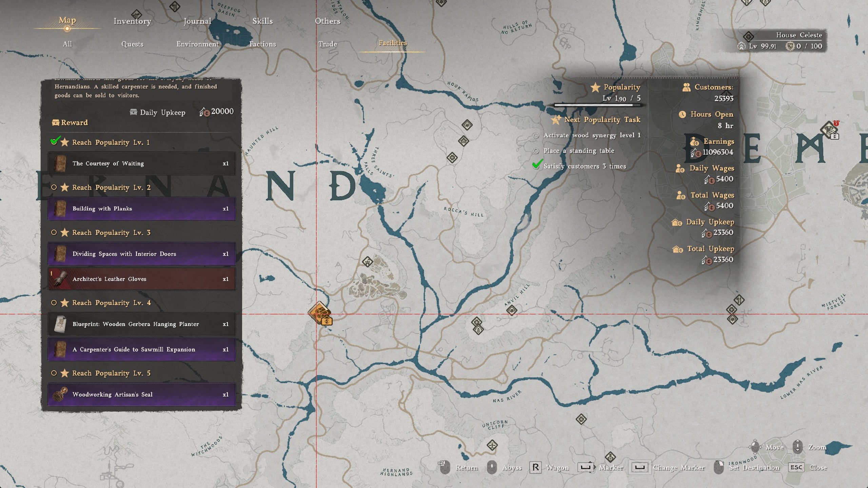Image resolution: width=868 pixels, height=488 pixels.
Task: Select The Courtesy of Waiting reward
Action: [x=142, y=163]
